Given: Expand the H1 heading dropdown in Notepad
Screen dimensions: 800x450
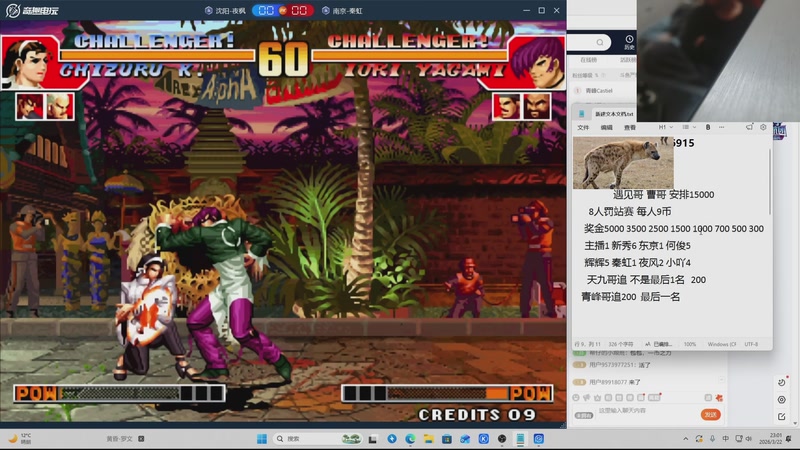Looking at the screenshot, I should [x=665, y=127].
